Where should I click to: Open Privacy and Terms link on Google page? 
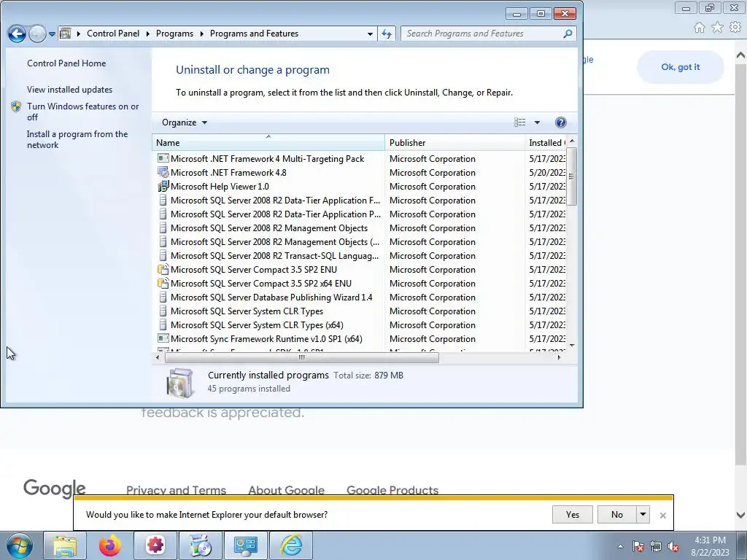point(176,489)
